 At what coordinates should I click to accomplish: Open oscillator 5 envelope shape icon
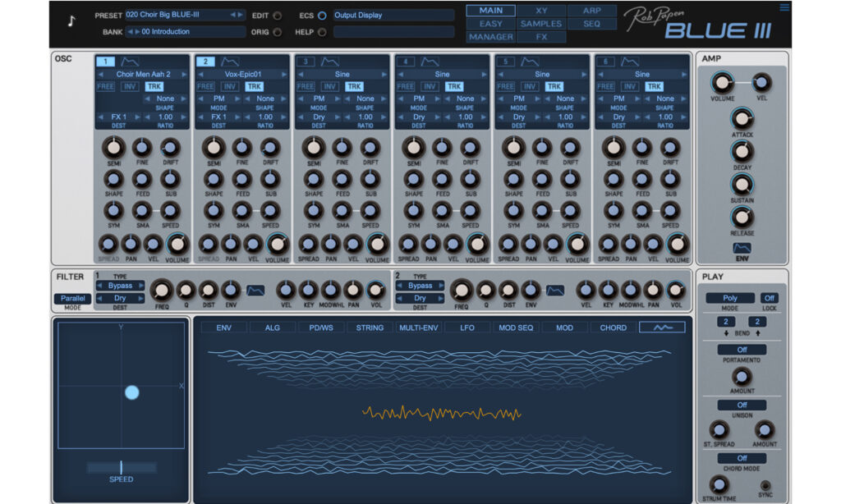530,62
